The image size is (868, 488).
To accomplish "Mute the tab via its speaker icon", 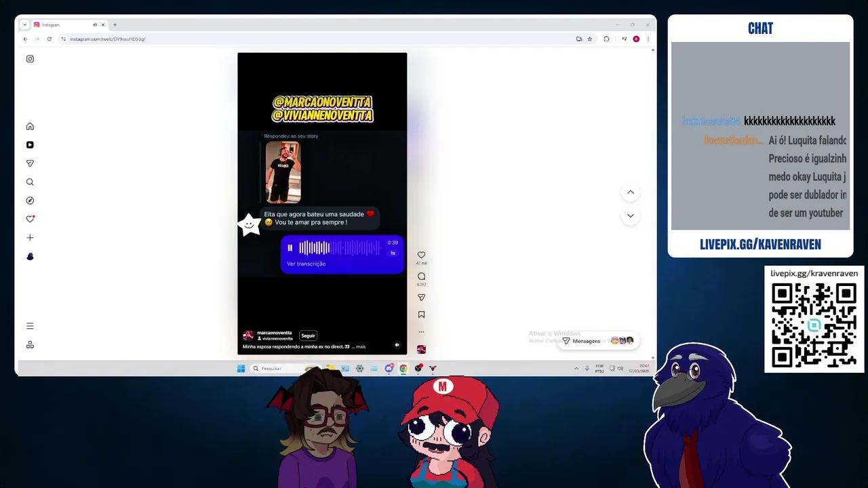I will coord(95,25).
